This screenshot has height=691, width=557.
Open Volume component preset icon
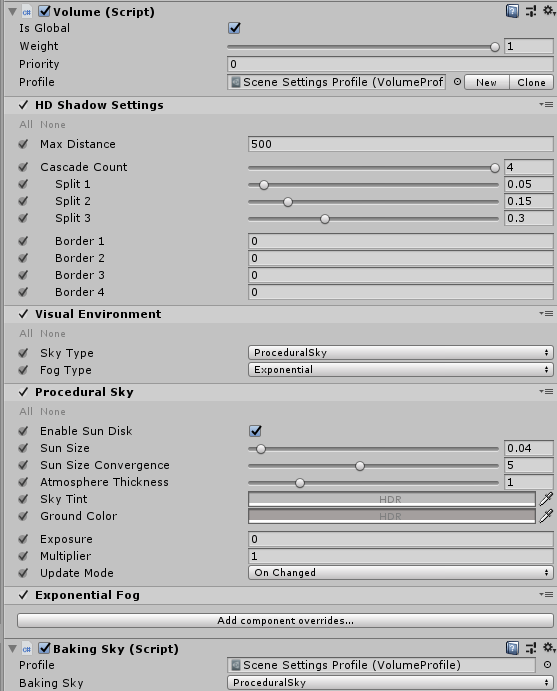pyautogui.click(x=531, y=11)
